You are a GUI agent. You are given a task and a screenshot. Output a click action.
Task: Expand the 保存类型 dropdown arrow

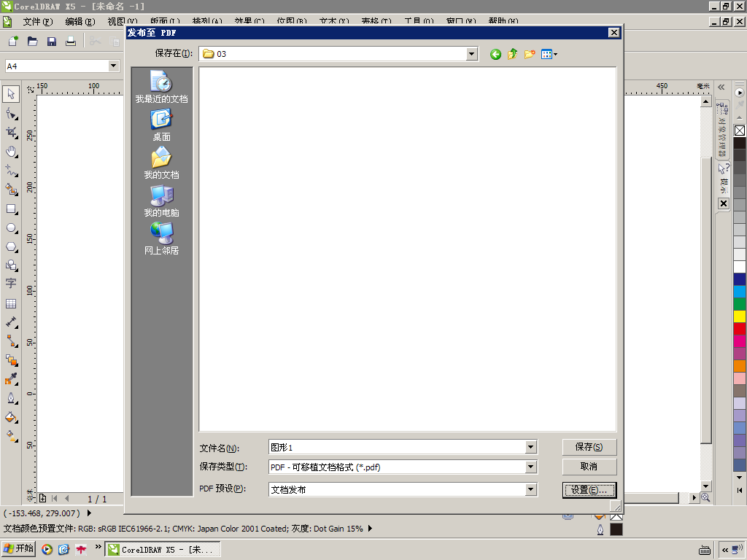tap(531, 467)
